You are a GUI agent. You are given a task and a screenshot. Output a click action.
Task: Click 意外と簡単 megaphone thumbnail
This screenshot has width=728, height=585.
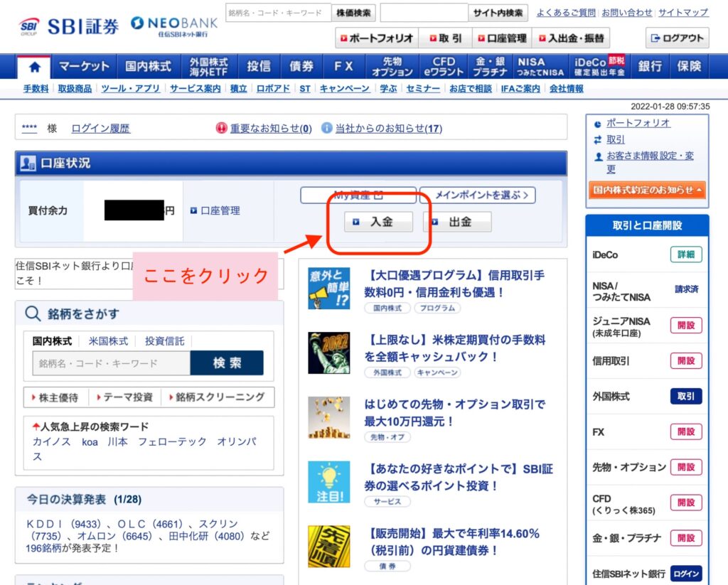point(328,289)
